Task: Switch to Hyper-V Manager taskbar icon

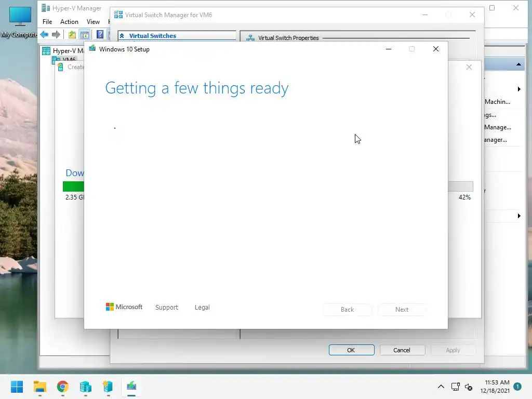Action: click(86, 387)
